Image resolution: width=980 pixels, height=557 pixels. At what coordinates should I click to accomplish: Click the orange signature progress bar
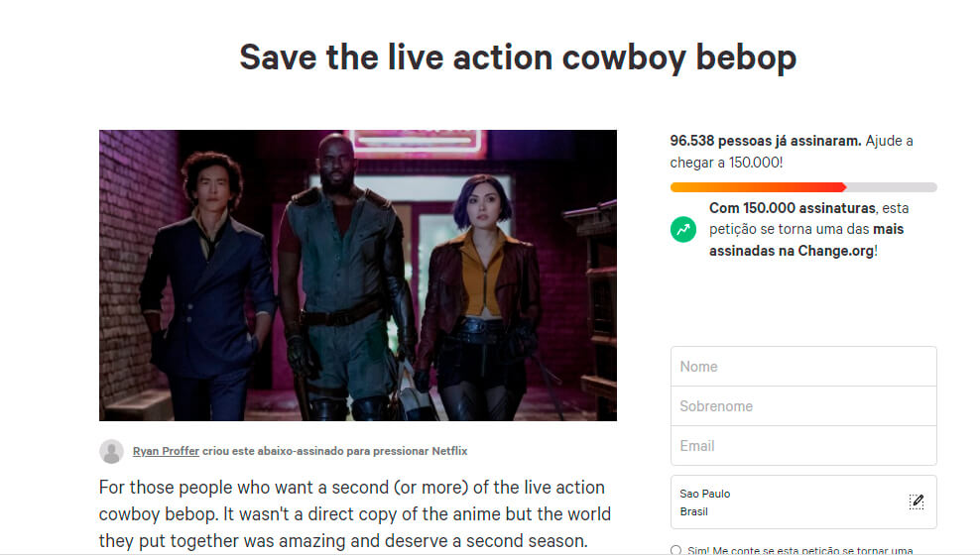pyautogui.click(x=758, y=186)
